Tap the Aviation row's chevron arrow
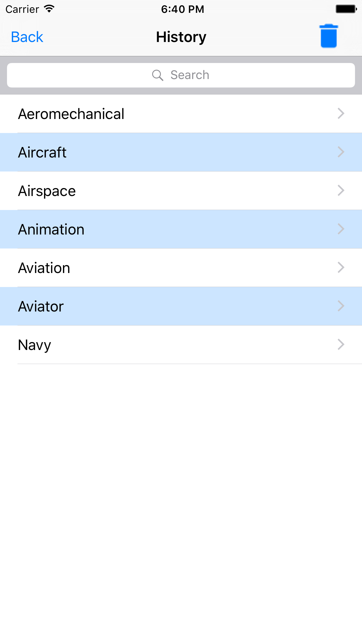 [341, 267]
